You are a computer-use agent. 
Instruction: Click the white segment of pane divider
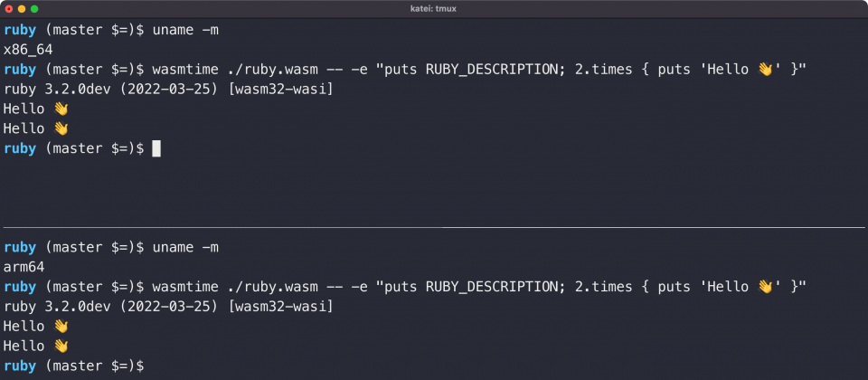[x=653, y=227]
